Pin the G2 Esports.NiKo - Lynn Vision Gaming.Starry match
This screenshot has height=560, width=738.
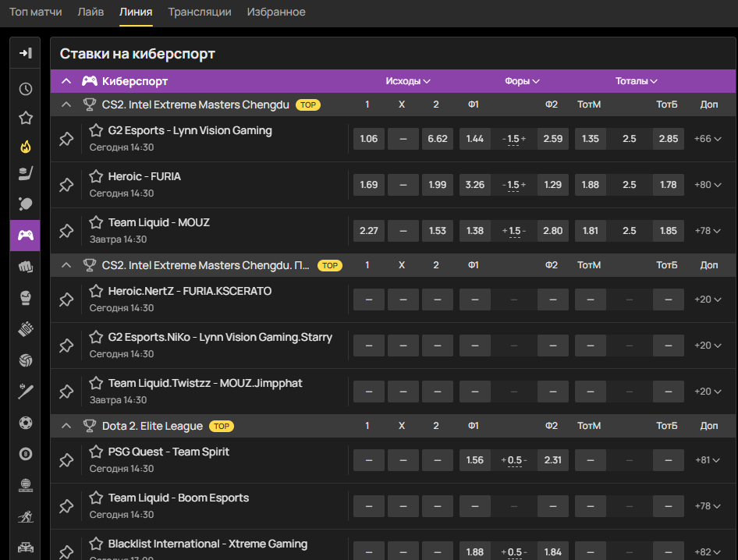[x=66, y=346]
